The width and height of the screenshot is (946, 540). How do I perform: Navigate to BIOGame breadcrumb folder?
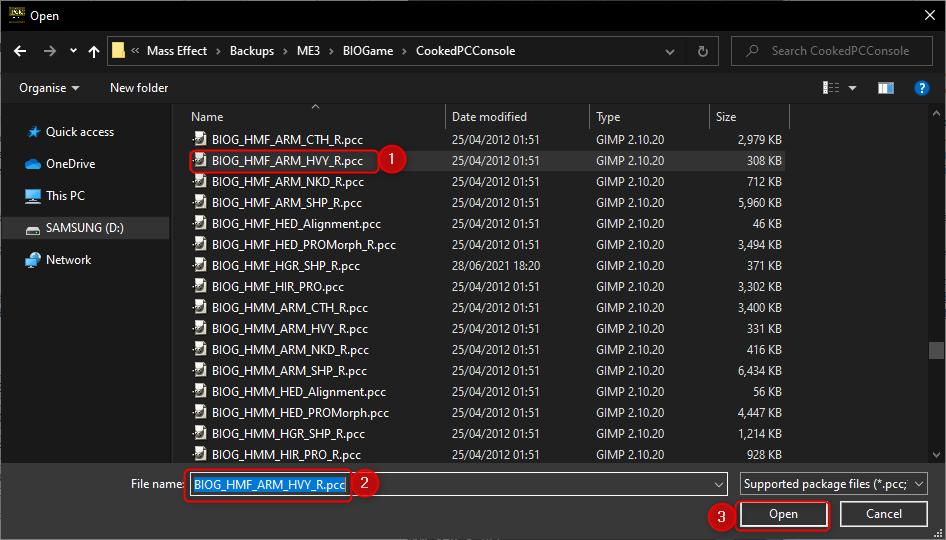[x=367, y=51]
